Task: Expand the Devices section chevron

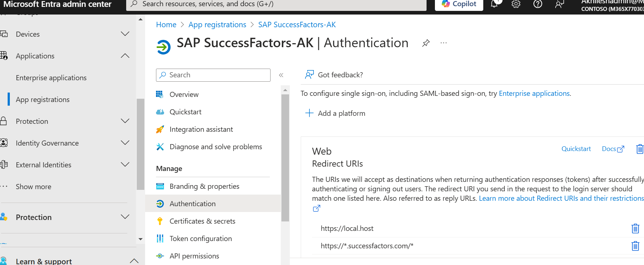Action: (125, 34)
